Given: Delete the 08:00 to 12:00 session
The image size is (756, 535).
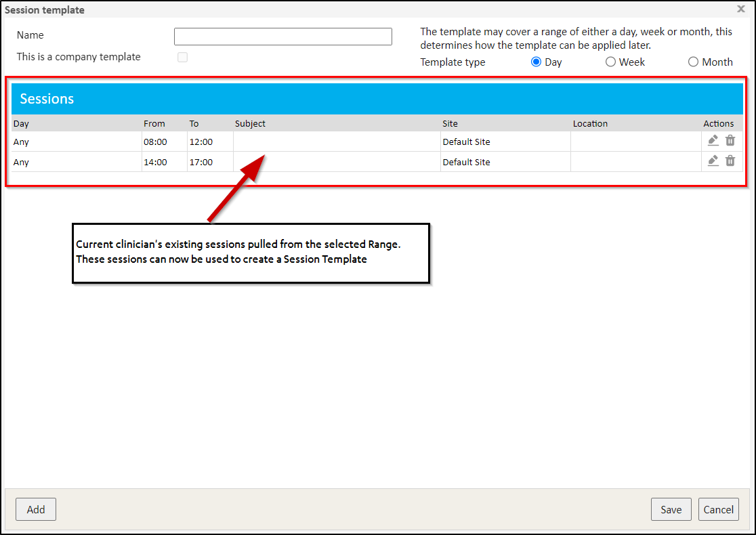Looking at the screenshot, I should (x=730, y=141).
